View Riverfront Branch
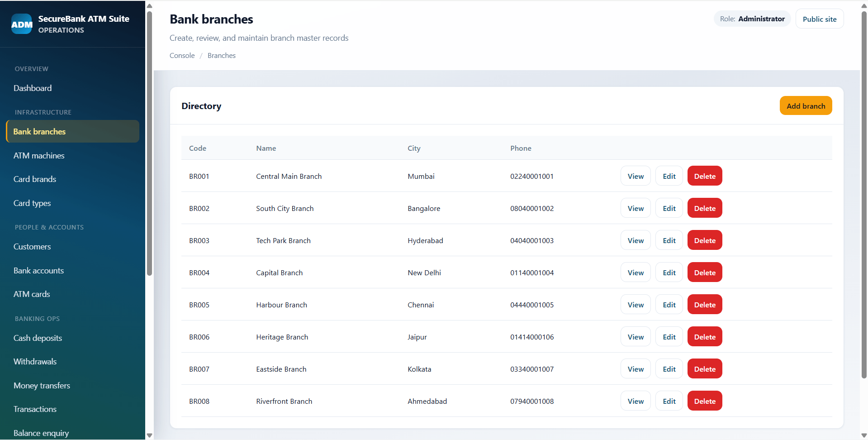Viewport: 868px width, 440px height. point(636,401)
